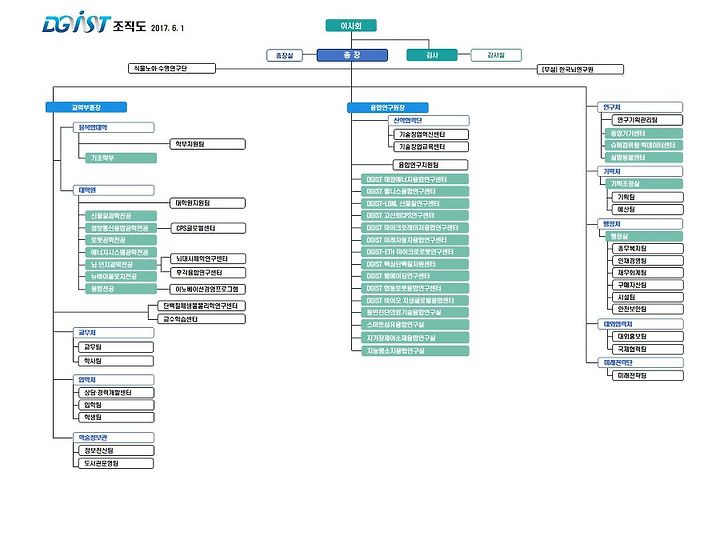Viewport: 720px width, 540px height.
Task: Select the '실험동물센터' green box
Action: point(644,158)
